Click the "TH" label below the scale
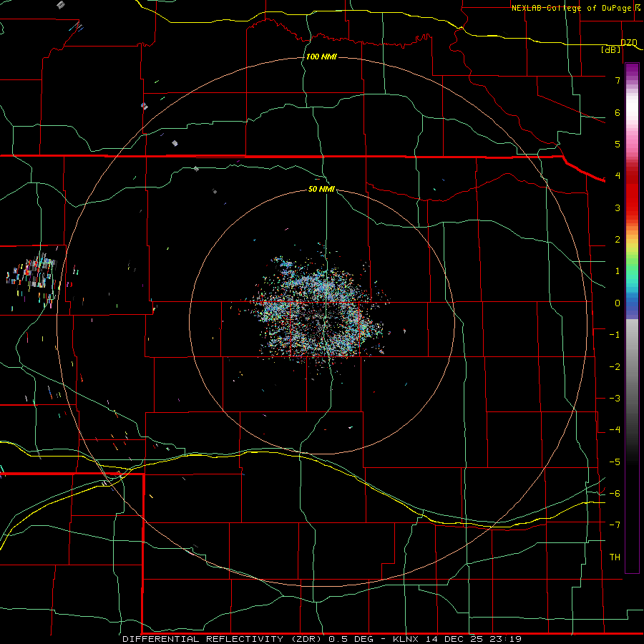The height and width of the screenshot is (644, 644). (x=615, y=557)
